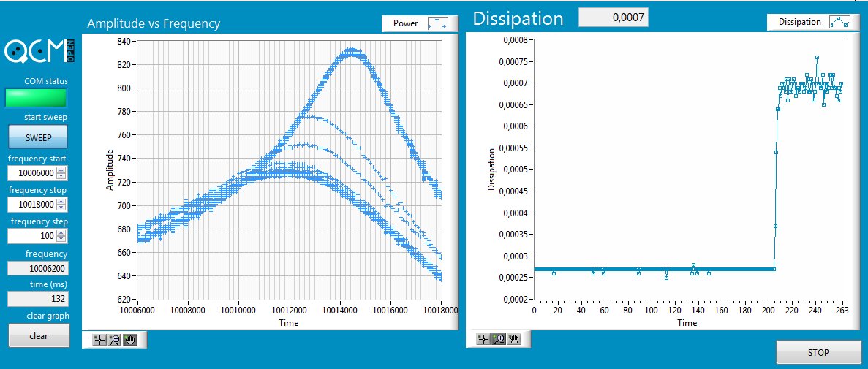The width and height of the screenshot is (868, 369).
Task: Increment the frequency step value
Action: pyautogui.click(x=62, y=233)
